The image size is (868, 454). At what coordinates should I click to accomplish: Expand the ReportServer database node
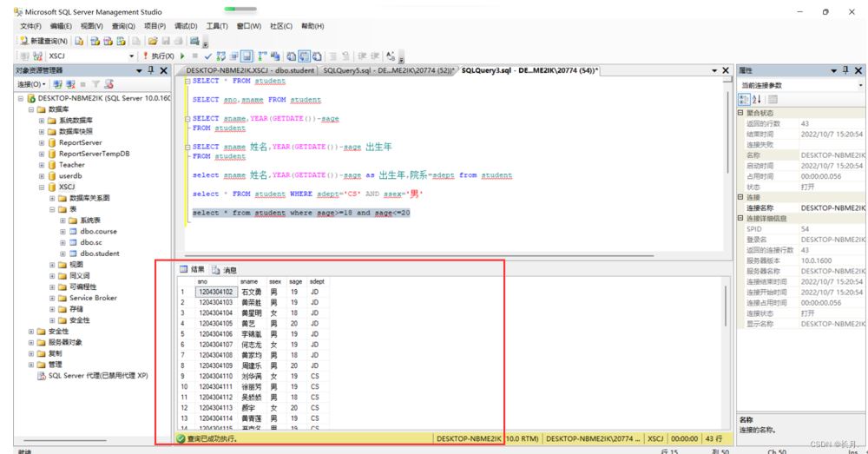(x=41, y=142)
